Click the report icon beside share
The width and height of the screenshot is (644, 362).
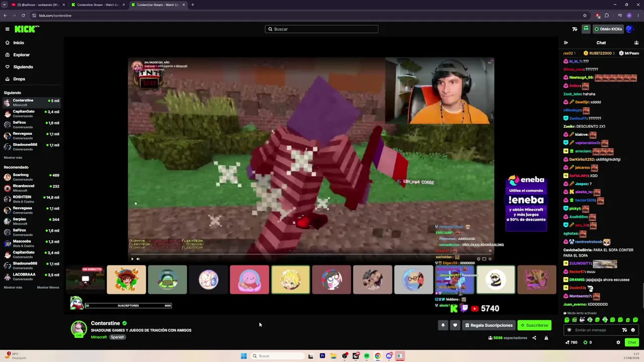tap(546, 338)
